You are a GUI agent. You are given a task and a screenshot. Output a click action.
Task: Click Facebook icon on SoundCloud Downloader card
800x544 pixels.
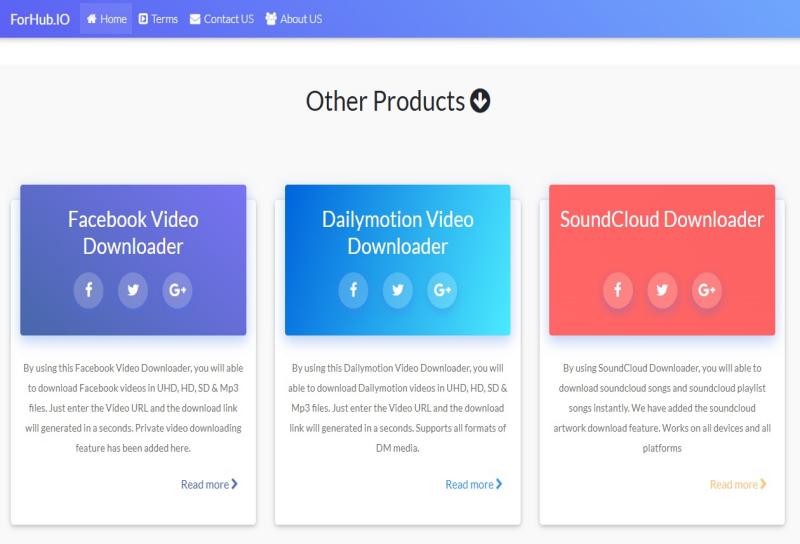pos(617,290)
